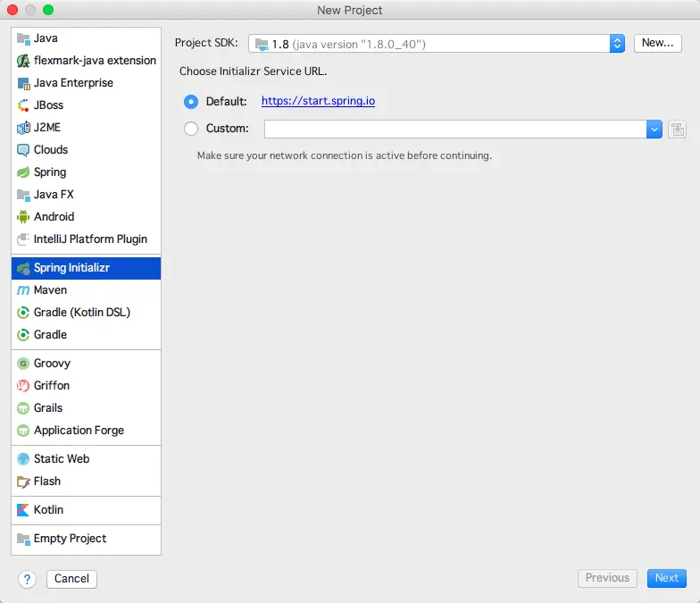Click the Spring Initializr icon
Image resolution: width=700 pixels, height=603 pixels.
tap(23, 268)
